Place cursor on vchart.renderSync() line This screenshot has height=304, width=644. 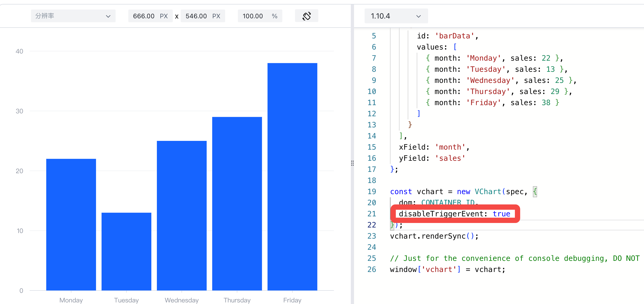[x=434, y=236]
